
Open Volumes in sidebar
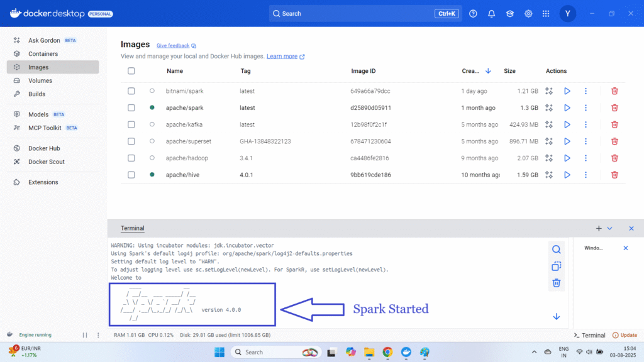pyautogui.click(x=53, y=80)
